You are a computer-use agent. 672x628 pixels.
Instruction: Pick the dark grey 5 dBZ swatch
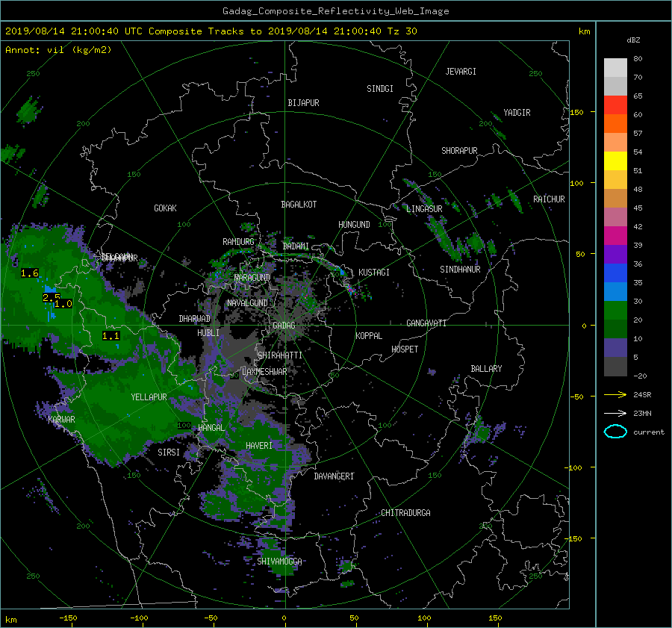615,366
